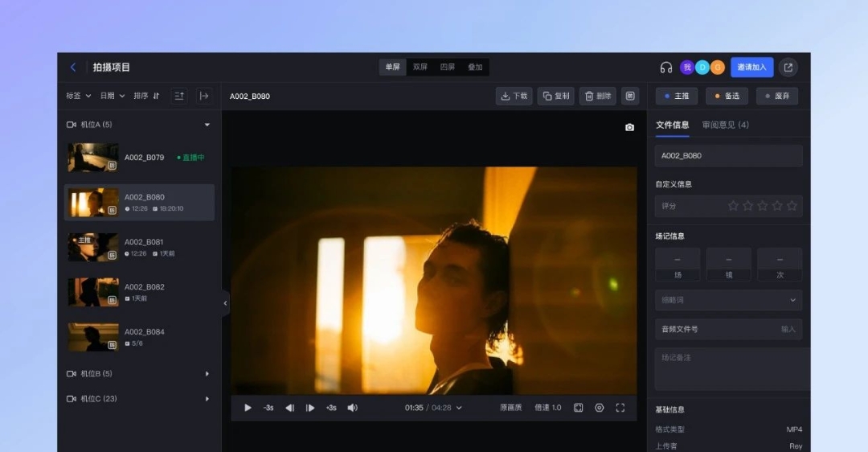Mute the video volume speaker
The width and height of the screenshot is (868, 452).
point(352,408)
